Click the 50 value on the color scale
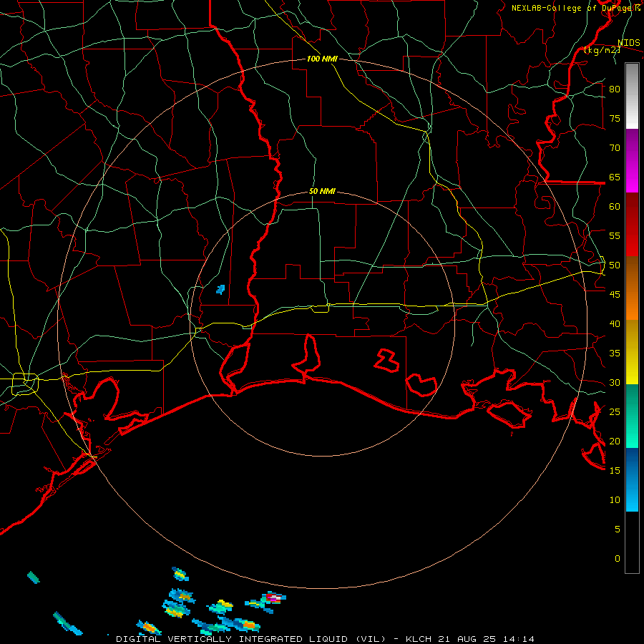The width and height of the screenshot is (644, 644). pyautogui.click(x=615, y=265)
